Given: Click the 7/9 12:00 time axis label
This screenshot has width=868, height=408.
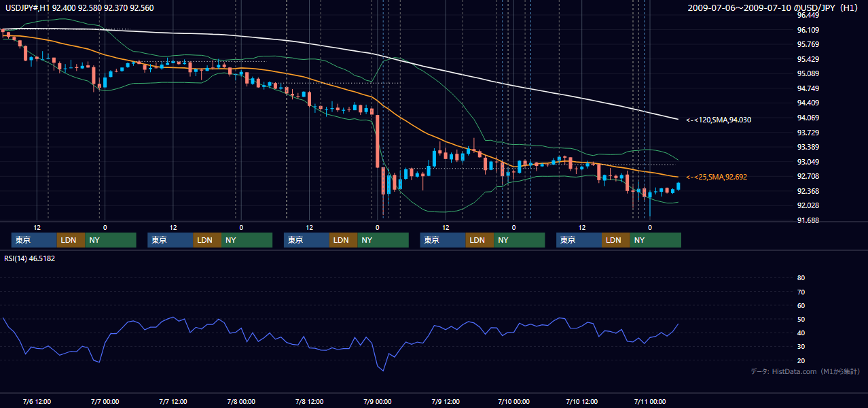Looking at the screenshot, I should (446, 401).
